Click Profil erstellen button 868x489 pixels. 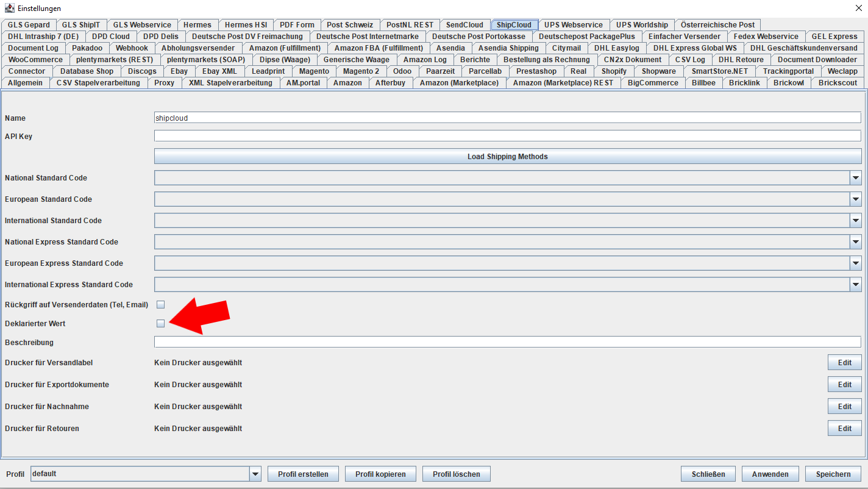pyautogui.click(x=303, y=474)
